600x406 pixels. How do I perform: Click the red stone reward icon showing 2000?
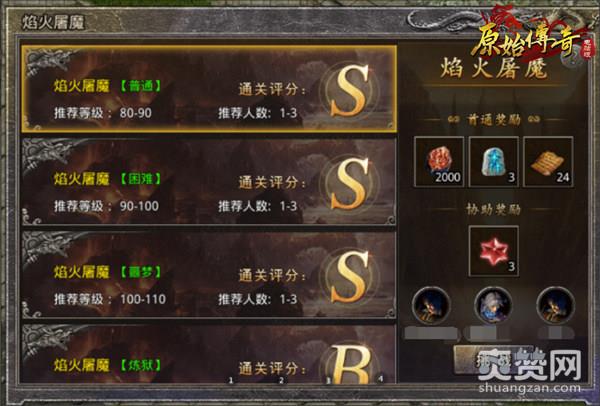pos(439,161)
